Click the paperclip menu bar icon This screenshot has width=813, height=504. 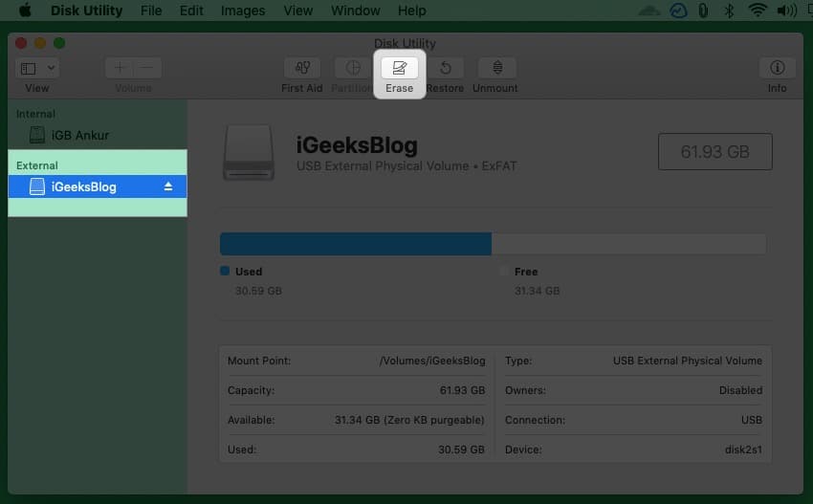703,11
